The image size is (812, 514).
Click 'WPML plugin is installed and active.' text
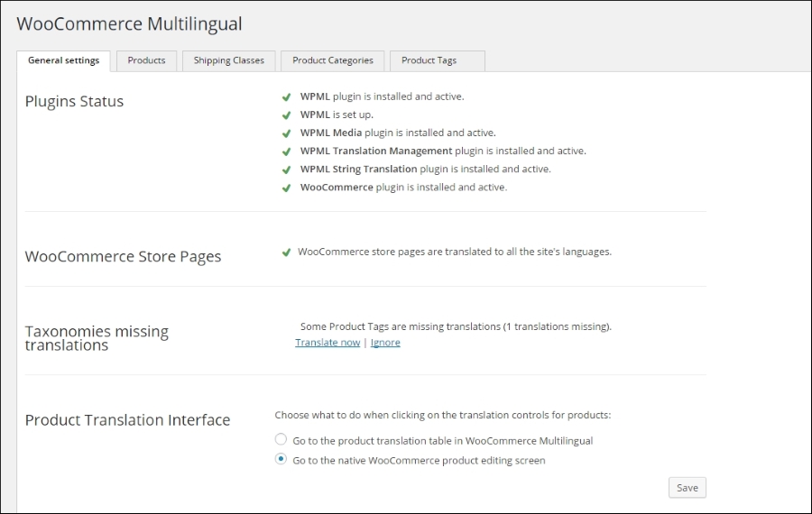pyautogui.click(x=383, y=96)
